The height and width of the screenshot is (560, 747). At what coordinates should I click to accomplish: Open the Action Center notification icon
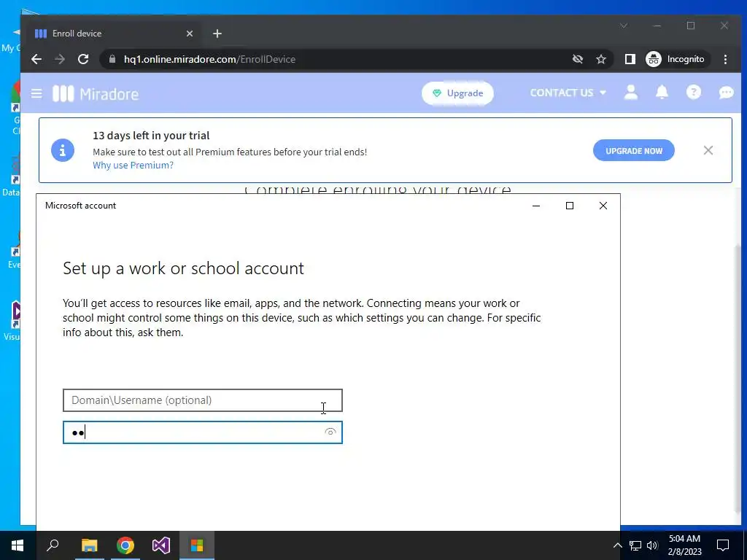(x=723, y=545)
